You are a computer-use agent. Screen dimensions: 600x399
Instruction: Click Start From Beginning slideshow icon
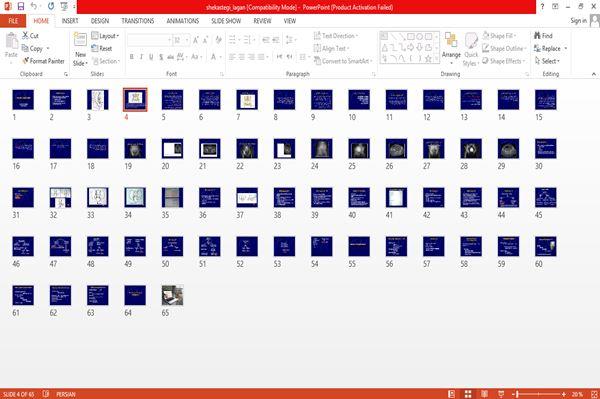[64, 6]
